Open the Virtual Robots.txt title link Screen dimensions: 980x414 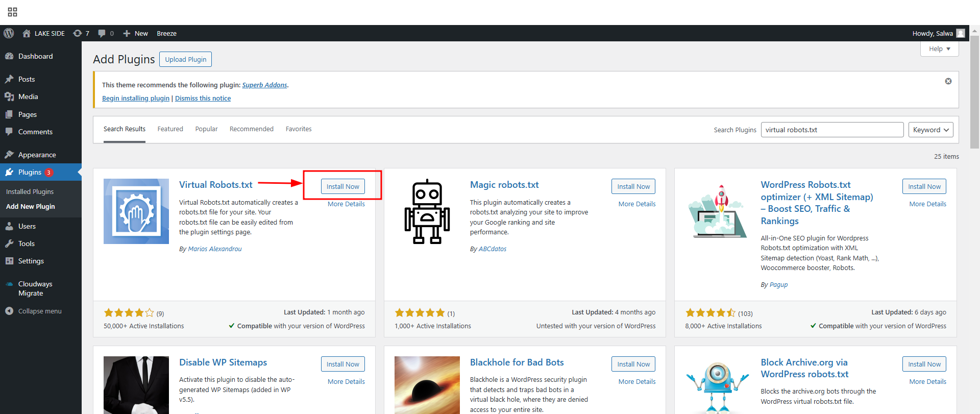coord(216,185)
